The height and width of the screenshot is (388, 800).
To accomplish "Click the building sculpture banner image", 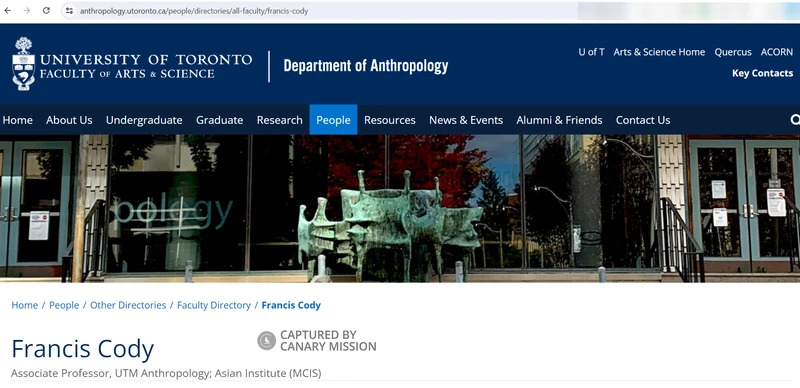I will (x=400, y=208).
